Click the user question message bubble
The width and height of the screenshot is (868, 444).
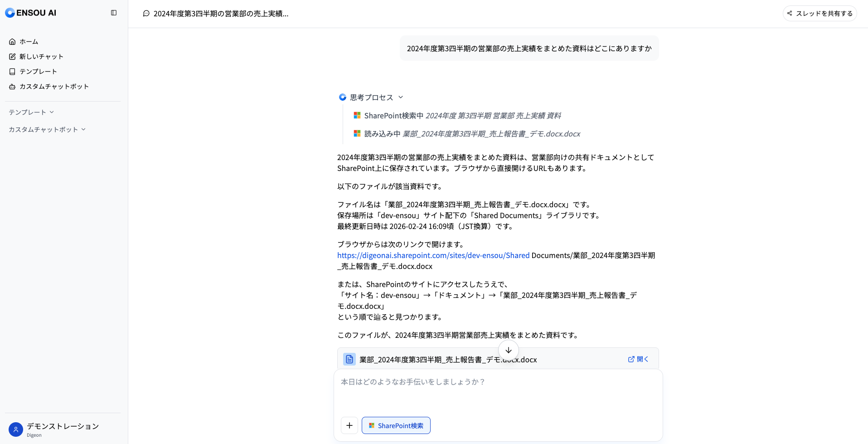point(529,48)
